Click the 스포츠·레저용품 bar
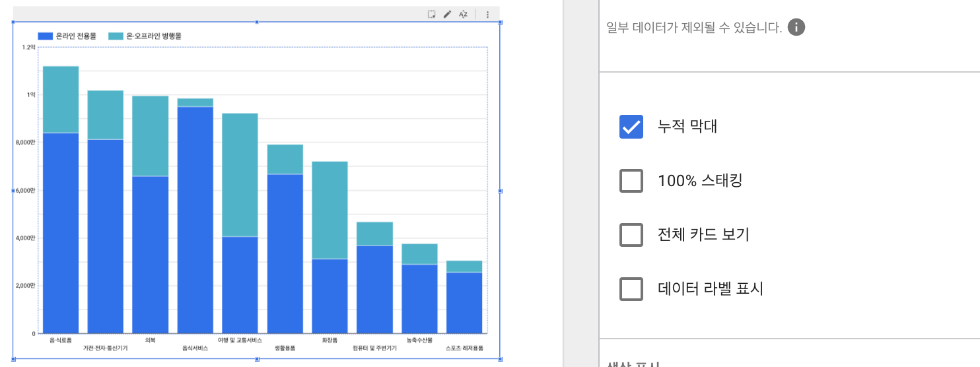Viewport: 980px width, 367px height. tap(464, 297)
